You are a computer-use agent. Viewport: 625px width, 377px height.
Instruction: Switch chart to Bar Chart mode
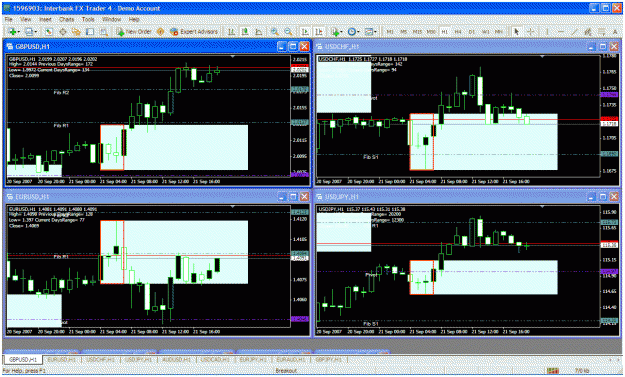tap(231, 31)
